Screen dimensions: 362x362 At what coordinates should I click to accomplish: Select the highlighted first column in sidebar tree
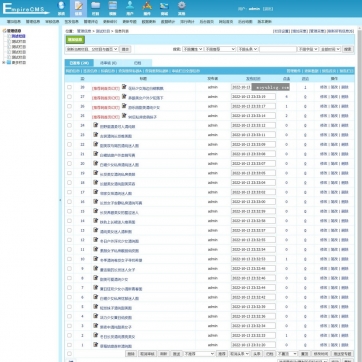18,36
